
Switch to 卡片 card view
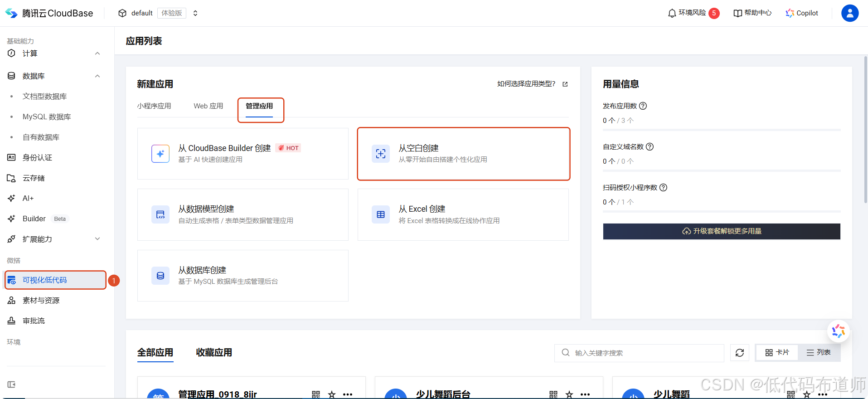tap(777, 352)
